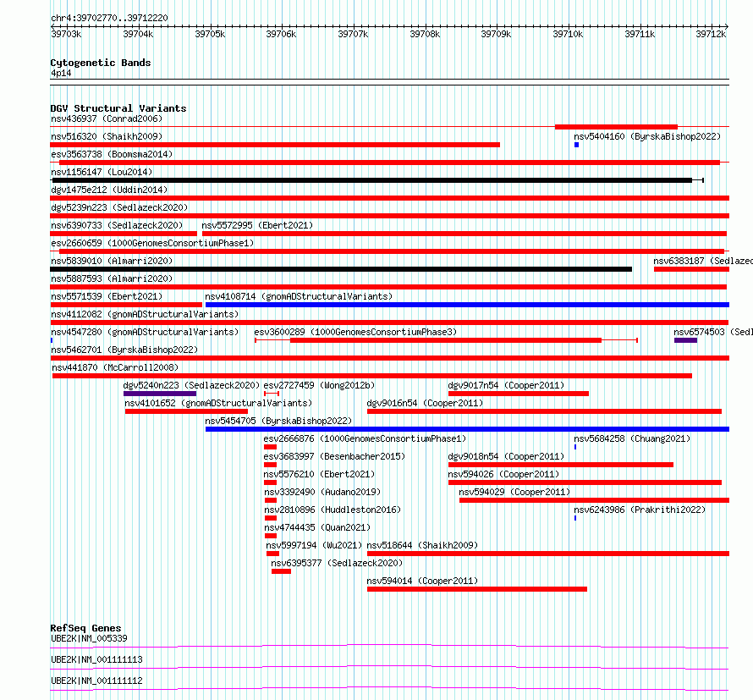The image size is (753, 700).
Task: Select the nsv5887593 (Almarri2020) label
Action: click(x=112, y=278)
